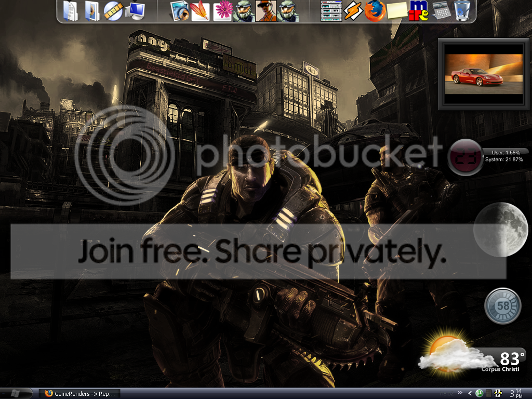Click the halo2 toolbar label on taskbar

(447, 394)
